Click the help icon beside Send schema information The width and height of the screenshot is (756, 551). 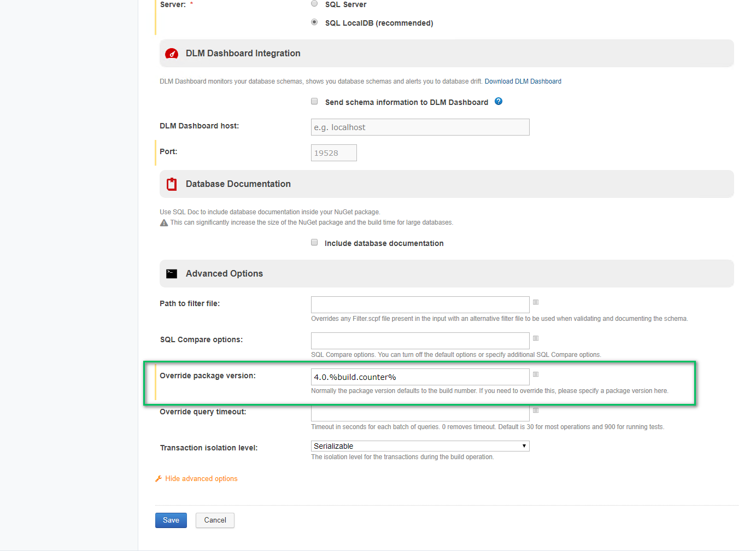point(499,102)
